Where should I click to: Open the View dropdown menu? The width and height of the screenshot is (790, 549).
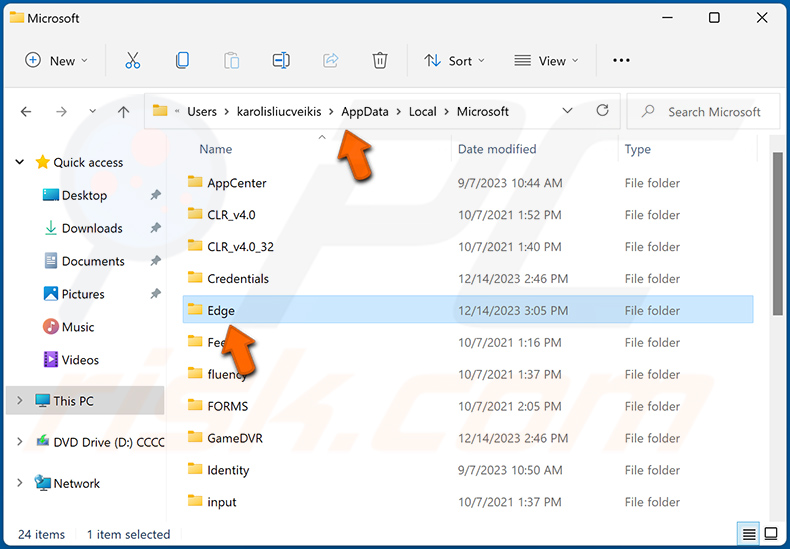click(547, 60)
